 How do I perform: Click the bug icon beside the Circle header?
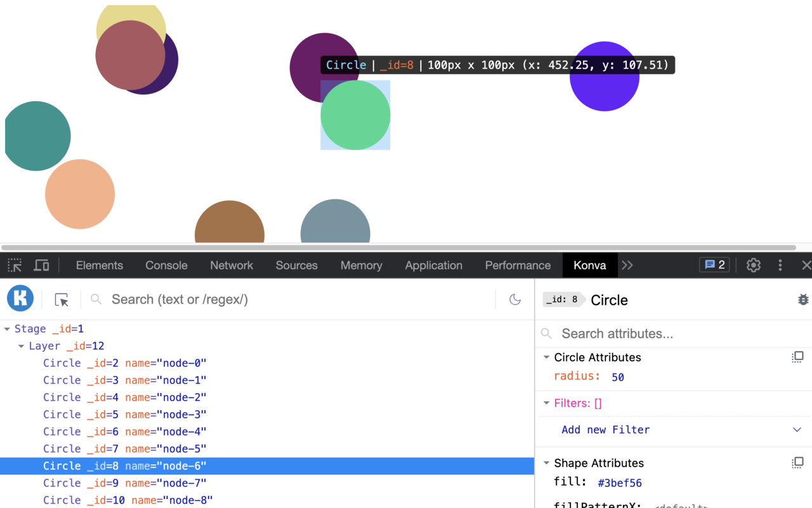coord(803,299)
